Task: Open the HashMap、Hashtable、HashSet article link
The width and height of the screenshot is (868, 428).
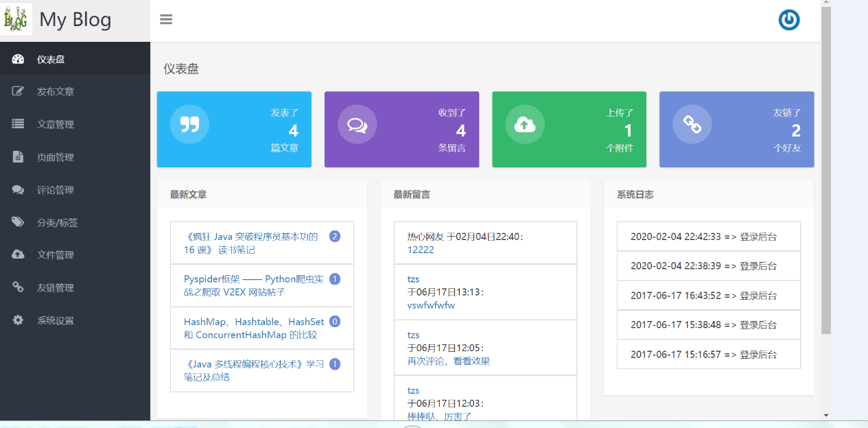Action: pos(254,328)
